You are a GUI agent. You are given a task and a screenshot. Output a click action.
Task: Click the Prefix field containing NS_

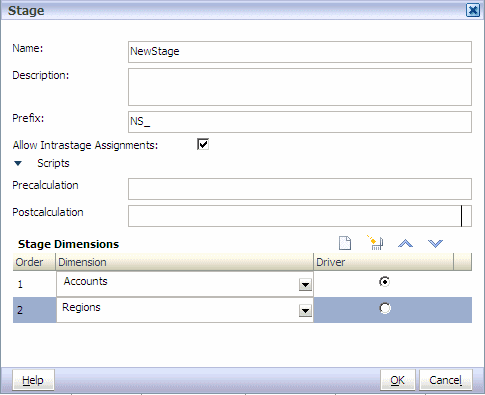click(300, 122)
